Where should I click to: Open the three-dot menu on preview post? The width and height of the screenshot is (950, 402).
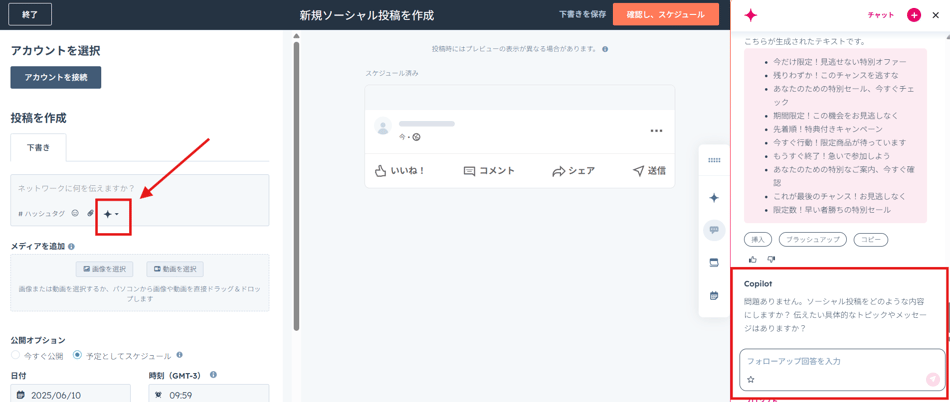coord(656,130)
